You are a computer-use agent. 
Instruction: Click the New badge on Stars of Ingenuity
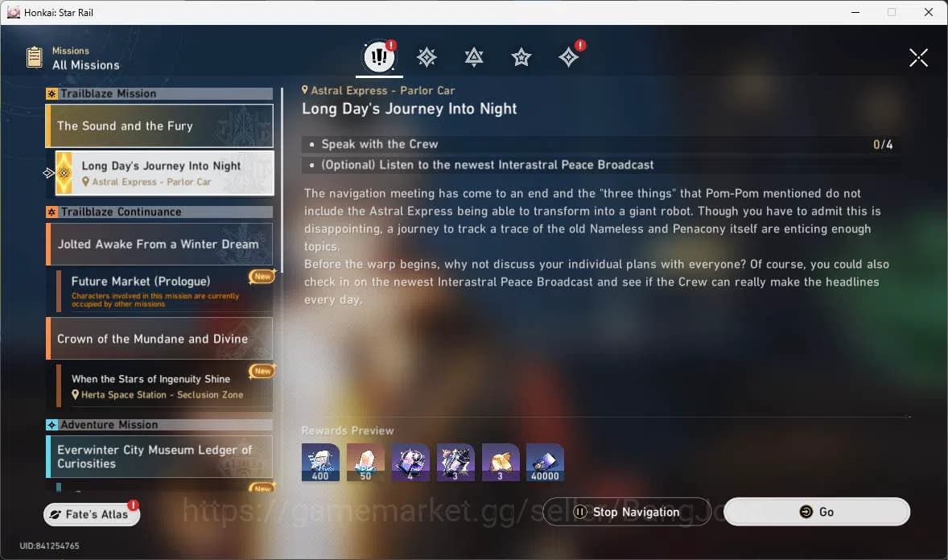[262, 371]
